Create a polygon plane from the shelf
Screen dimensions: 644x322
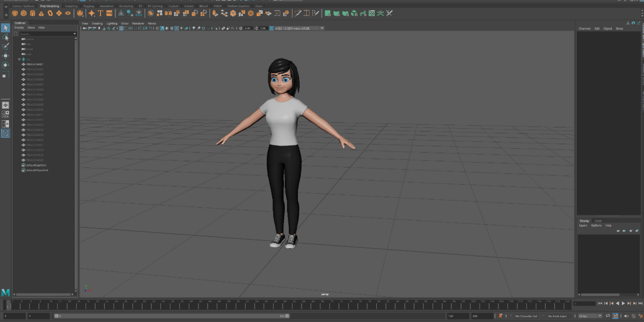[58, 13]
